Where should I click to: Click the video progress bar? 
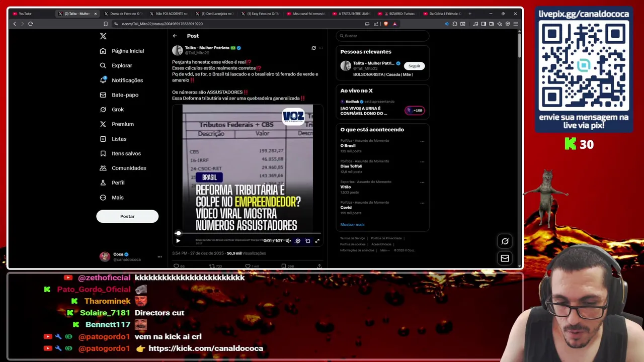point(248,233)
